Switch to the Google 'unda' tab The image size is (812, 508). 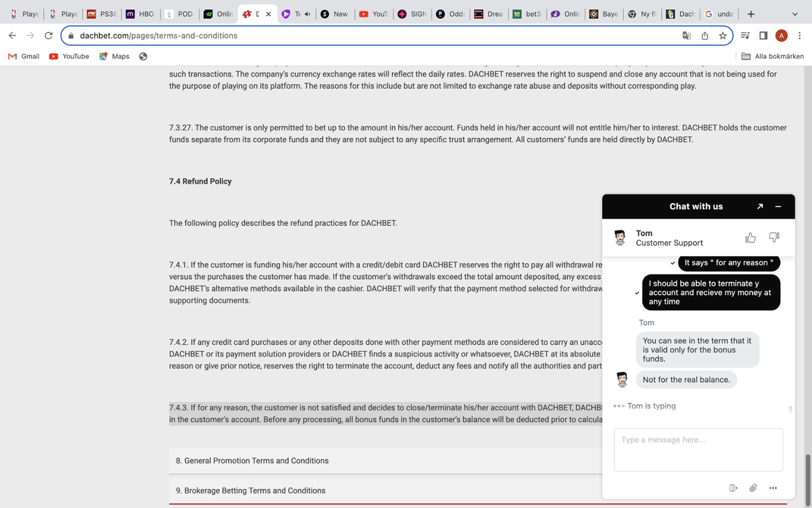coord(718,14)
